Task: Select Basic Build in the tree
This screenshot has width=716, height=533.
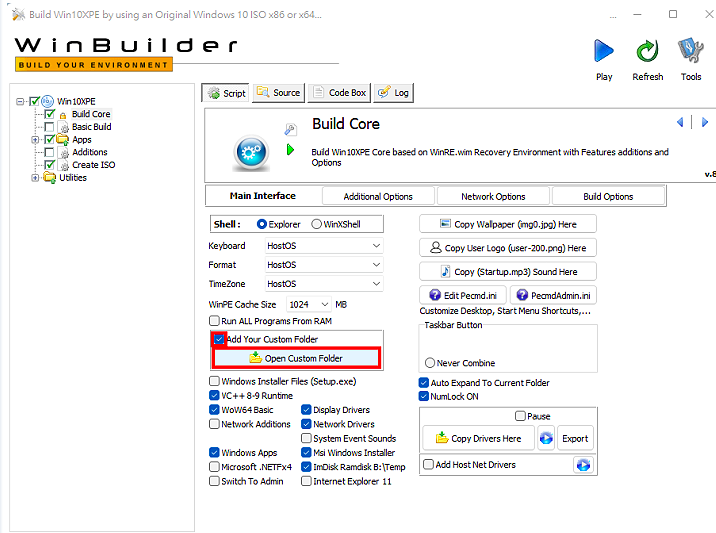Action: coord(91,127)
